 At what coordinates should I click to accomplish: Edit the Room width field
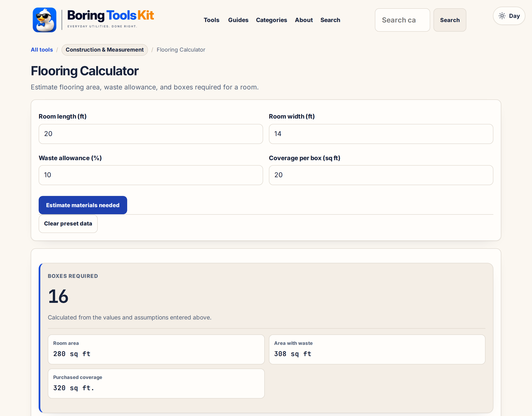point(381,134)
